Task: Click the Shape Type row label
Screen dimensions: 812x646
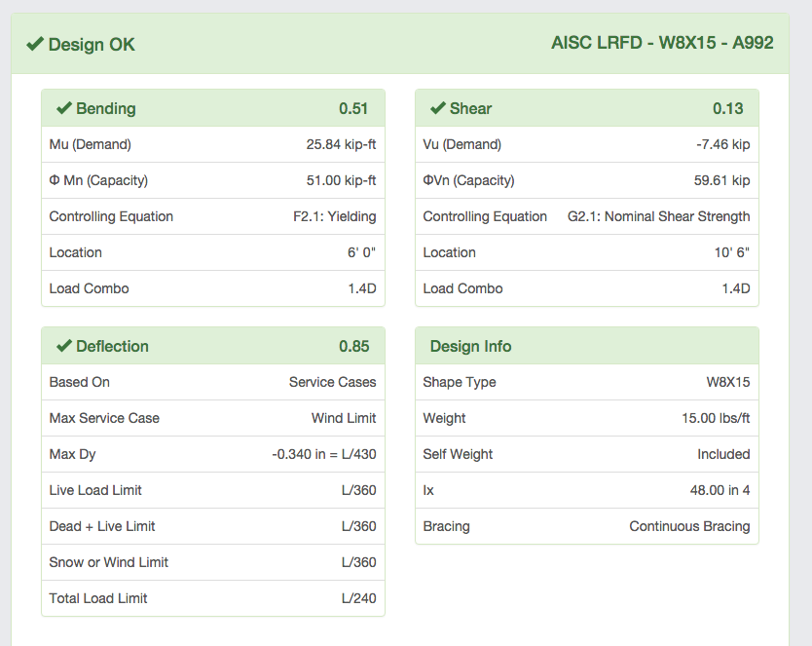Action: coord(460,382)
